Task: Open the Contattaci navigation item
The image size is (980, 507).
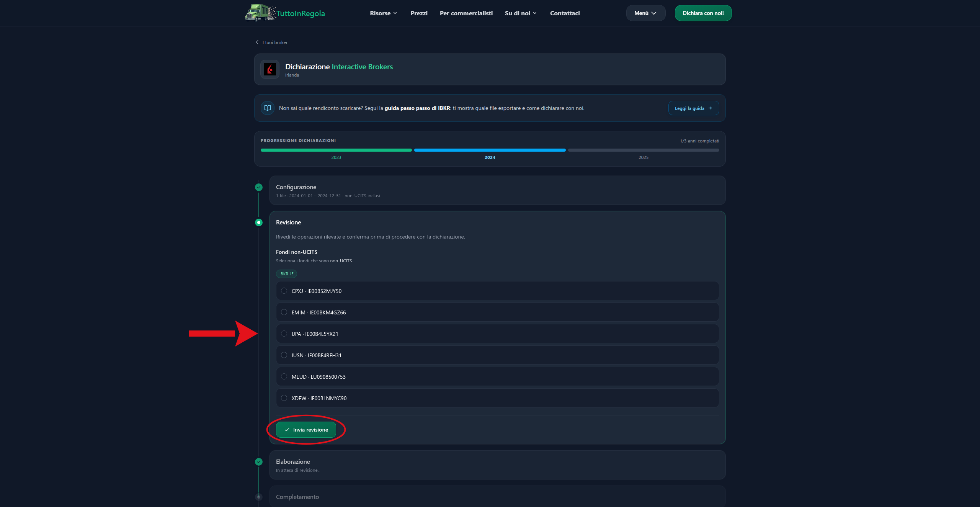Action: point(565,13)
